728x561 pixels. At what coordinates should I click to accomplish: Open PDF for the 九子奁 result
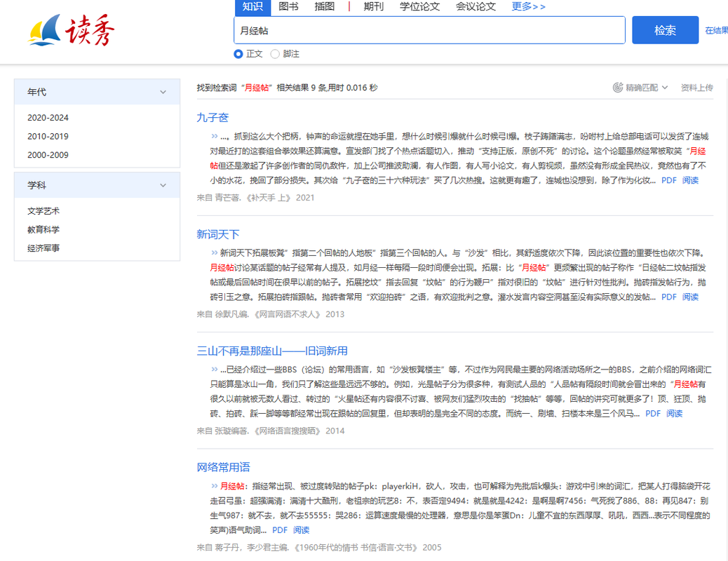[x=668, y=180]
